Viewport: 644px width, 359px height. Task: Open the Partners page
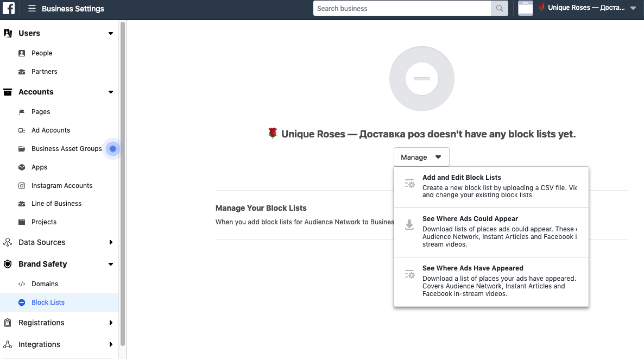pyautogui.click(x=45, y=72)
